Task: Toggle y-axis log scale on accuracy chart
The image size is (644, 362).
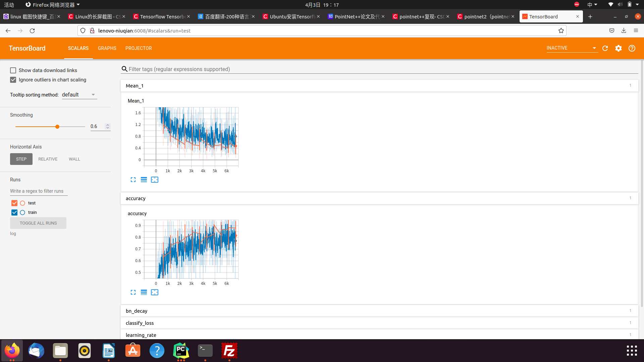Action: point(144,292)
